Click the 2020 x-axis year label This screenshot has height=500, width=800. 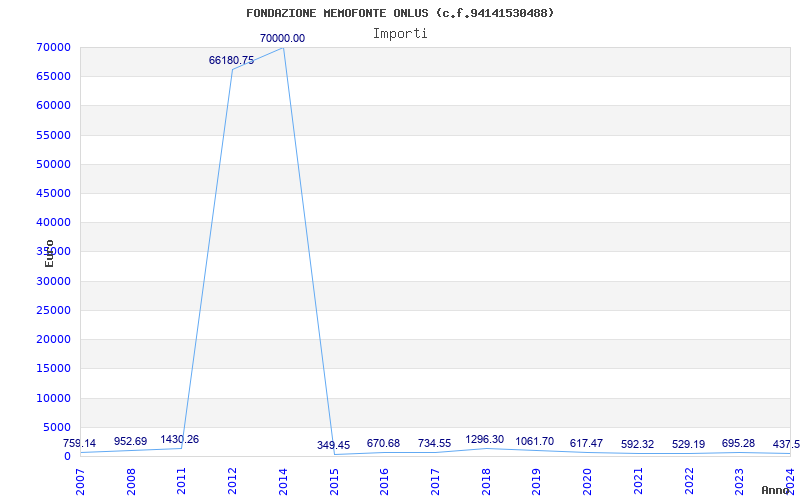click(x=588, y=482)
